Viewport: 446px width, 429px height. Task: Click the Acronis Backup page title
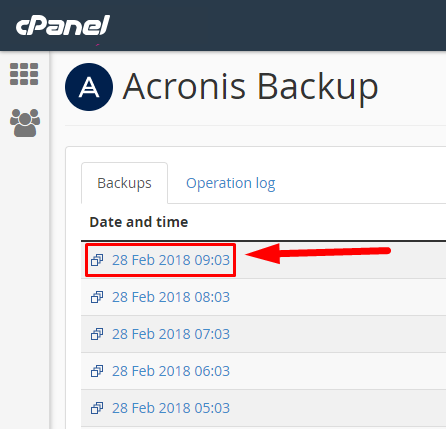[251, 87]
